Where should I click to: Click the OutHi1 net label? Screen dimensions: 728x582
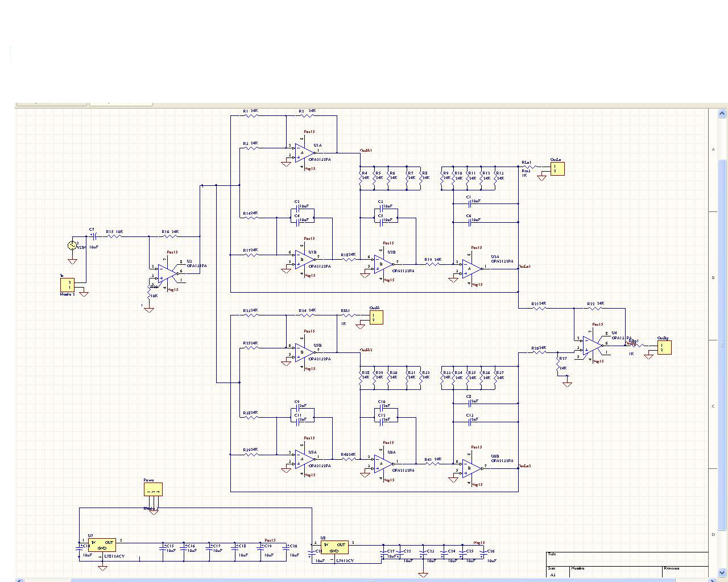click(x=366, y=151)
